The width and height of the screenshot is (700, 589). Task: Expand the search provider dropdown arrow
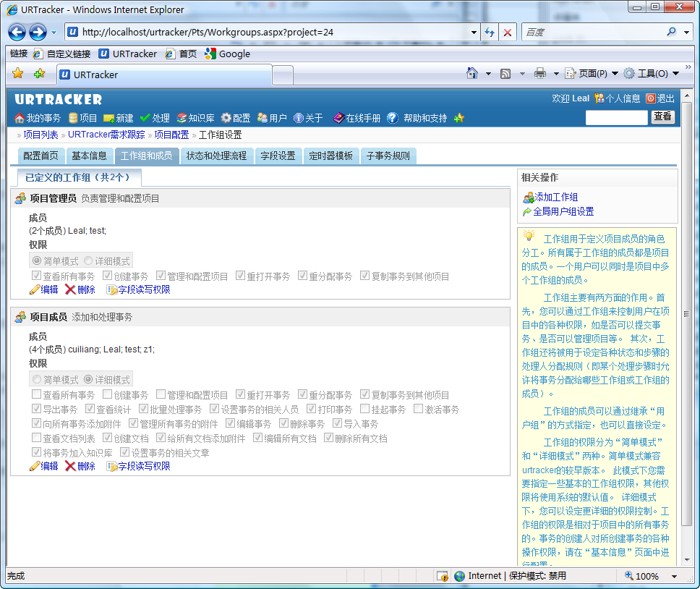pyautogui.click(x=686, y=32)
